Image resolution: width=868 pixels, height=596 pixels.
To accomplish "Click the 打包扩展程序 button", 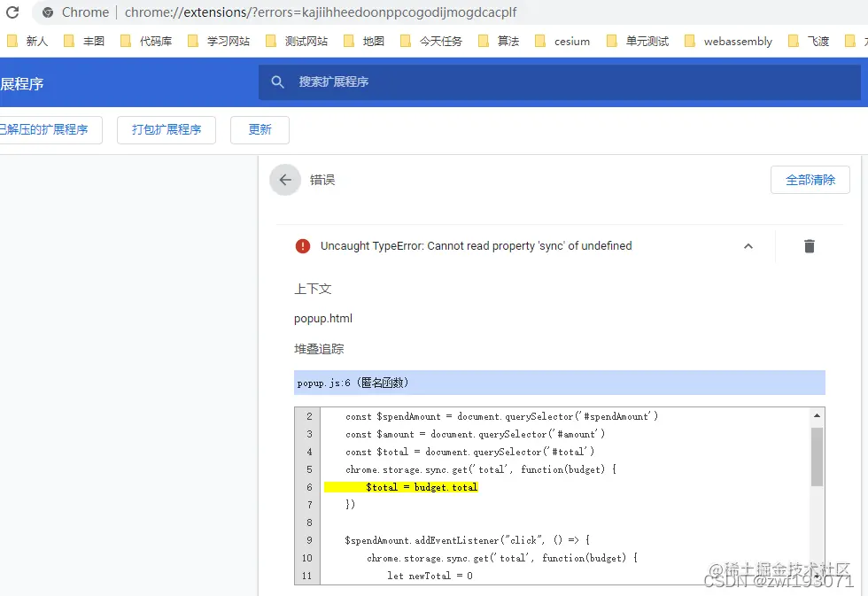I will coord(167,129).
